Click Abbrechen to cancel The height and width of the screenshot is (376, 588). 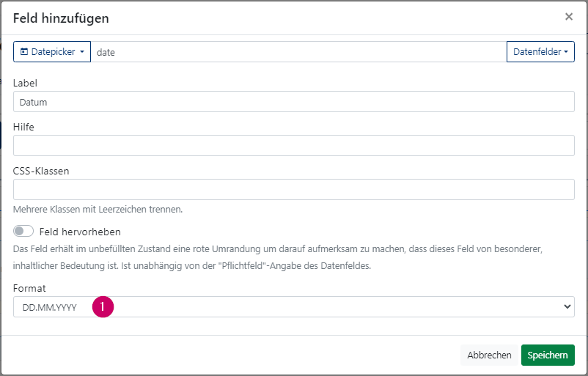[489, 355]
